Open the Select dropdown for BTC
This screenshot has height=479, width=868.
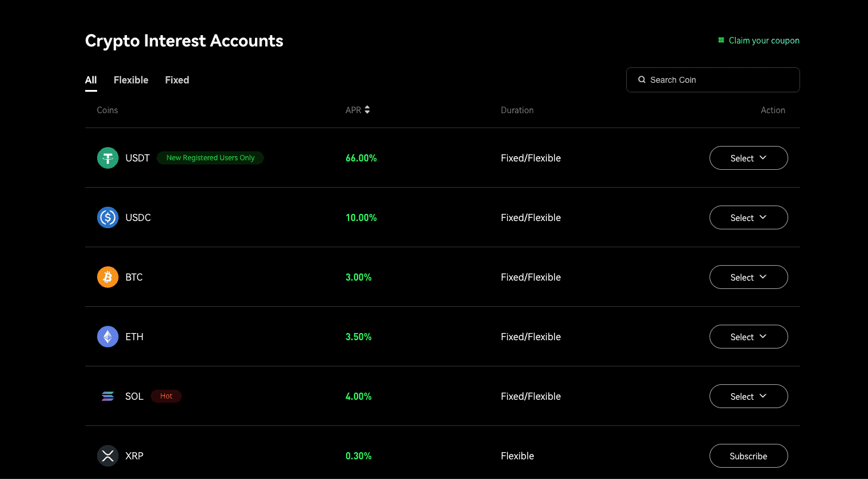(x=748, y=277)
